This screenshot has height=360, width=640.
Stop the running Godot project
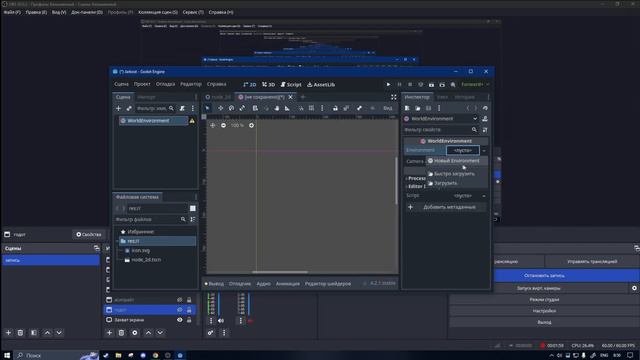(410, 84)
